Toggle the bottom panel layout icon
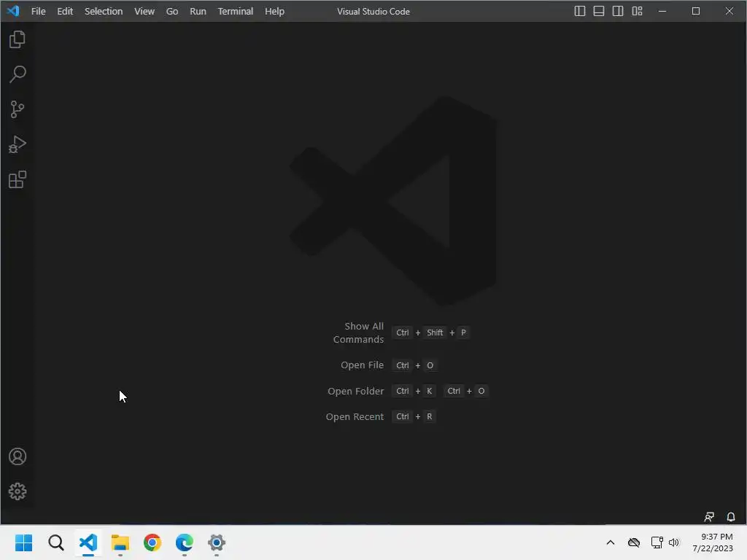Screen dimensions: 747x560 (599, 11)
